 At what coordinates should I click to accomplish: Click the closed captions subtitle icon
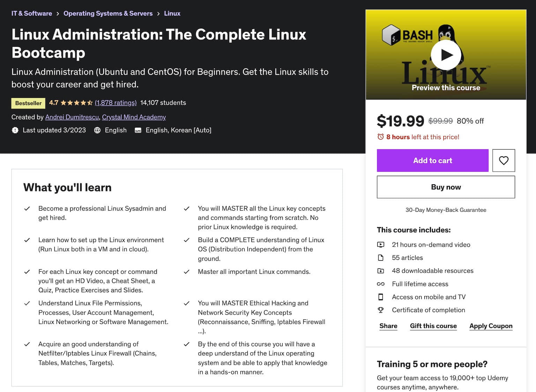(x=138, y=130)
